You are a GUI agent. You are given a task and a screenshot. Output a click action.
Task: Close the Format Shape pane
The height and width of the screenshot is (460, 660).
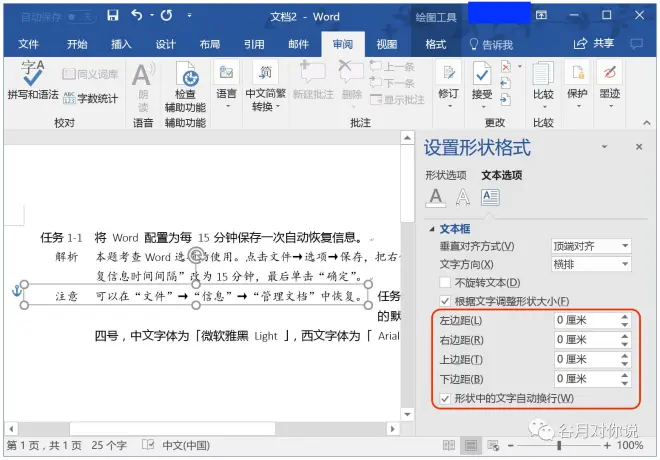pos(639,146)
